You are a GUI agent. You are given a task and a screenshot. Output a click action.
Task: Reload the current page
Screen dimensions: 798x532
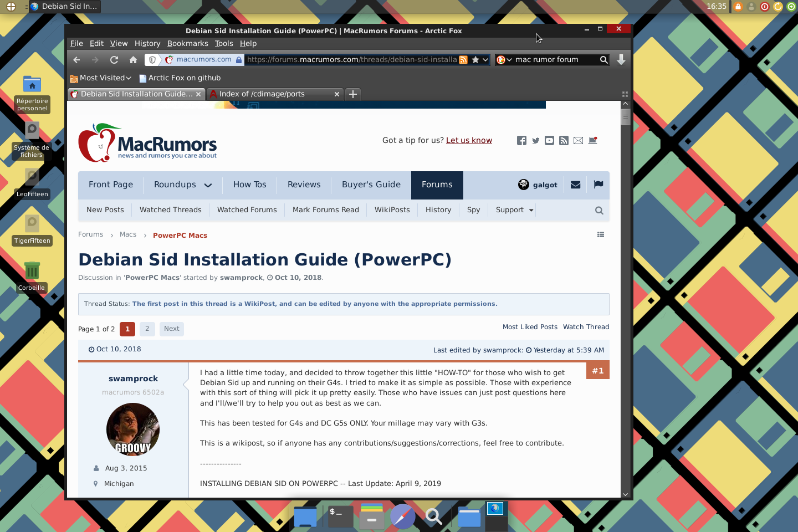click(114, 60)
